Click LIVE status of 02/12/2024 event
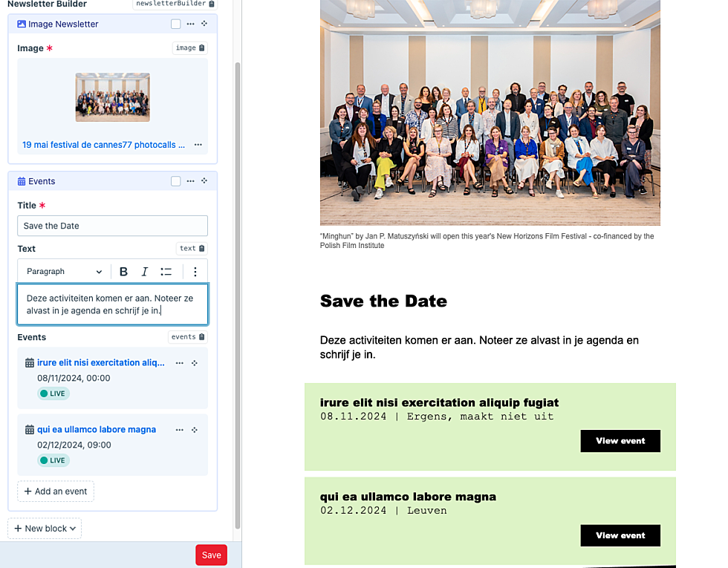Screen dimensions: 728x568 pyautogui.click(x=53, y=460)
